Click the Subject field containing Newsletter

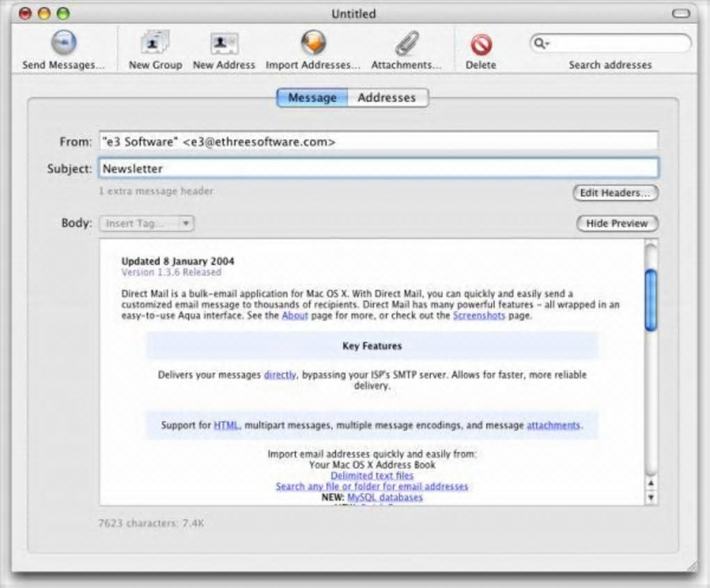point(379,168)
